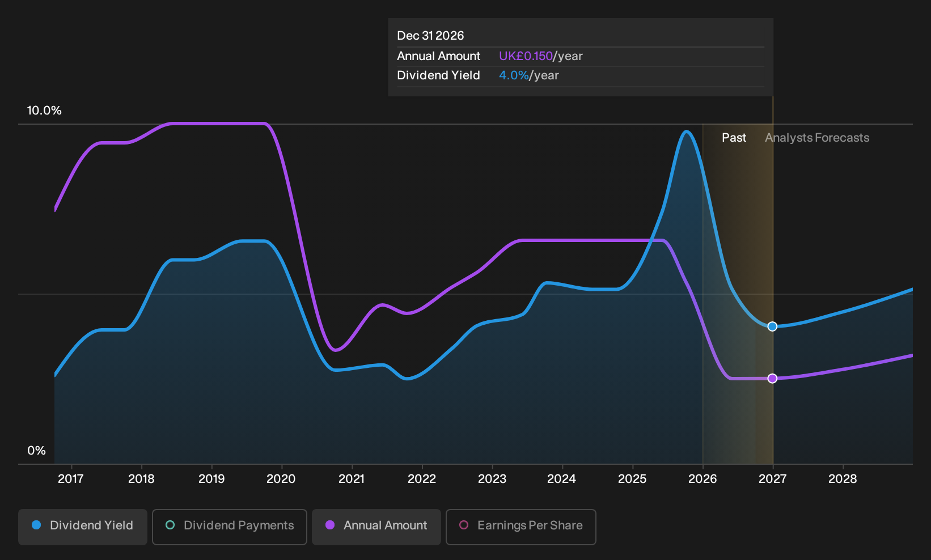This screenshot has width=931, height=560.
Task: Click the purple Annual Amount data point marker
Action: coord(772,378)
